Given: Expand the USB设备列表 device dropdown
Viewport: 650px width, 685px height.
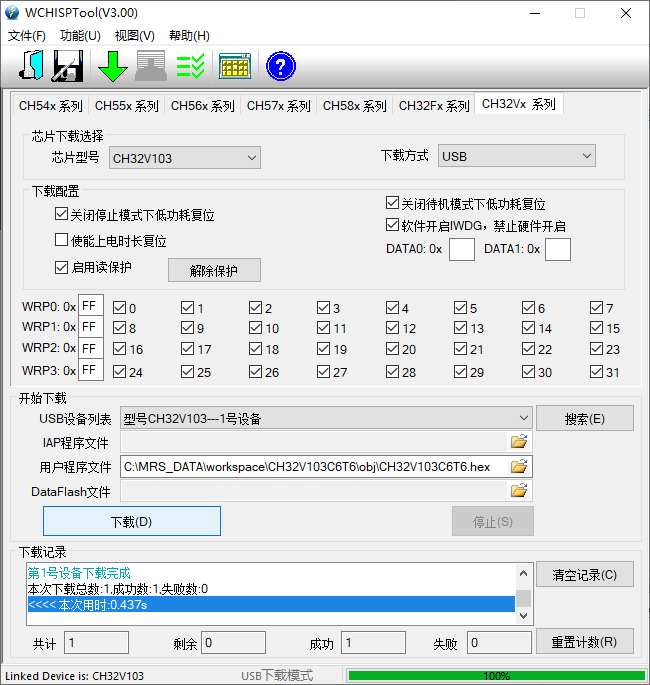Looking at the screenshot, I should coord(326,419).
